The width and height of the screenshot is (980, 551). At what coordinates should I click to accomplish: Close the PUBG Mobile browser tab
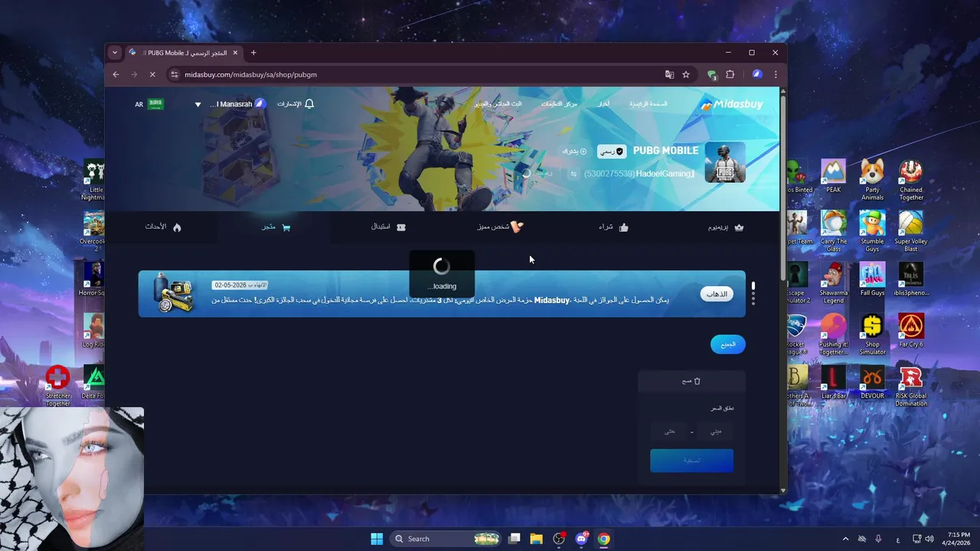click(235, 53)
